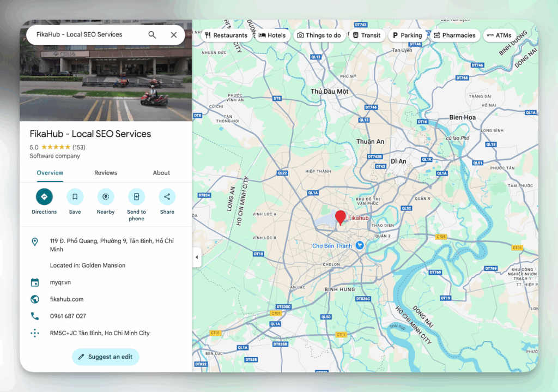
Task: Open the fikahub.com website link
Action: (66, 299)
